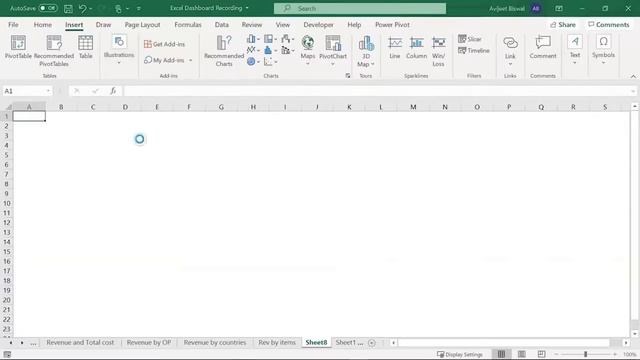Viewport: 640px width, 360px height.
Task: Open the Revenue by countries sheet
Action: (215, 342)
